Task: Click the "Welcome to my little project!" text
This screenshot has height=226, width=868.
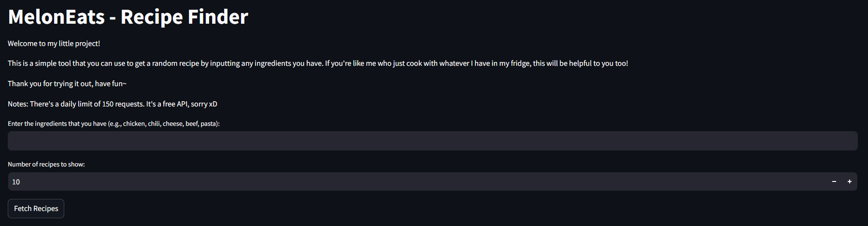Action: click(x=54, y=44)
